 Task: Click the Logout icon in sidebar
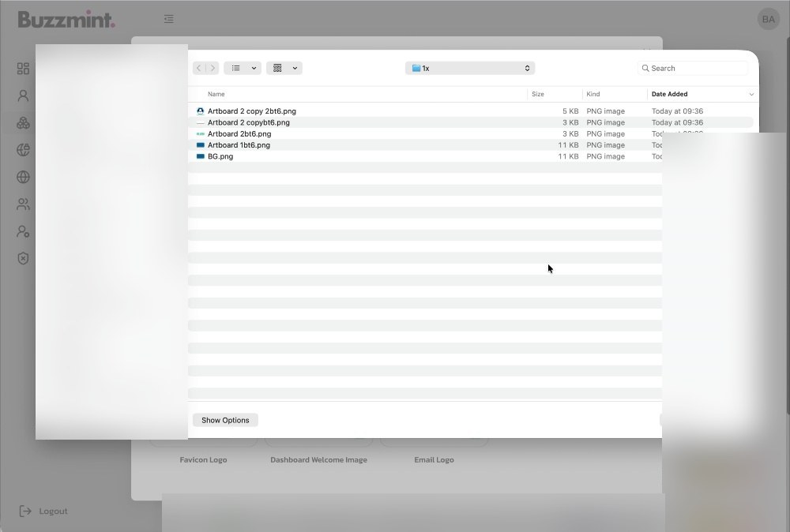coord(25,511)
